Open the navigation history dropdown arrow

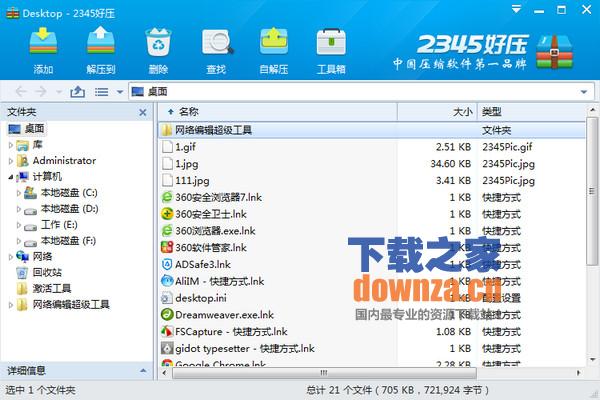click(59, 92)
